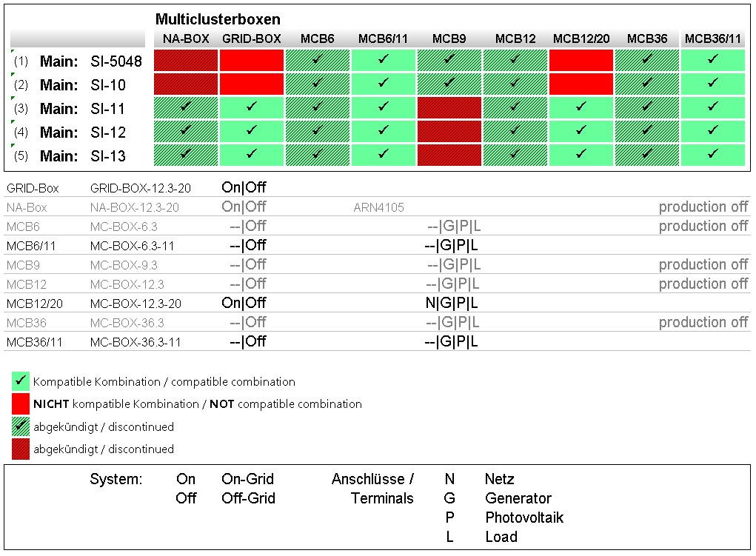This screenshot has height=556, width=756.
Task: Select the Main: SI-13 row label
Action: point(82,156)
